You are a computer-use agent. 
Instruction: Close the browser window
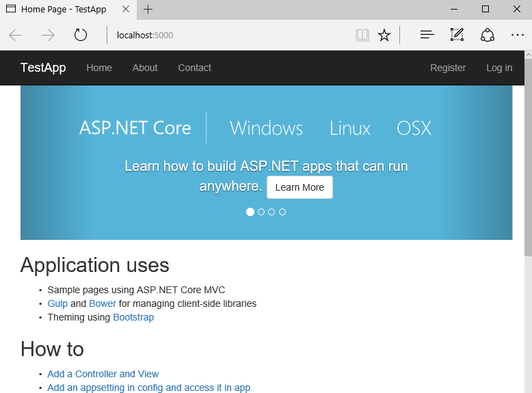[x=517, y=9]
